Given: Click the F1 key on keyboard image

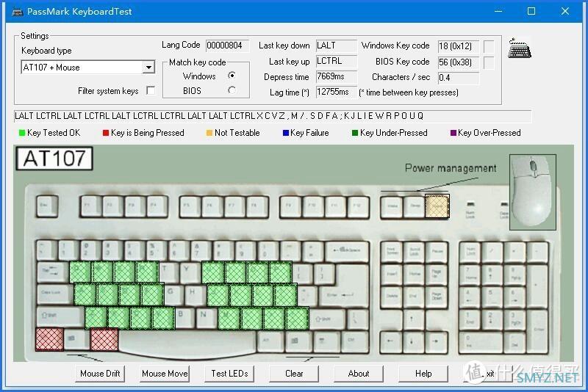Looking at the screenshot, I should [x=91, y=206].
